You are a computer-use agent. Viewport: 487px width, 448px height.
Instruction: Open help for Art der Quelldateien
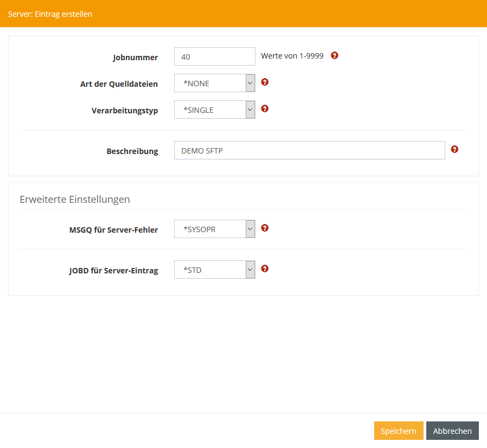click(265, 82)
